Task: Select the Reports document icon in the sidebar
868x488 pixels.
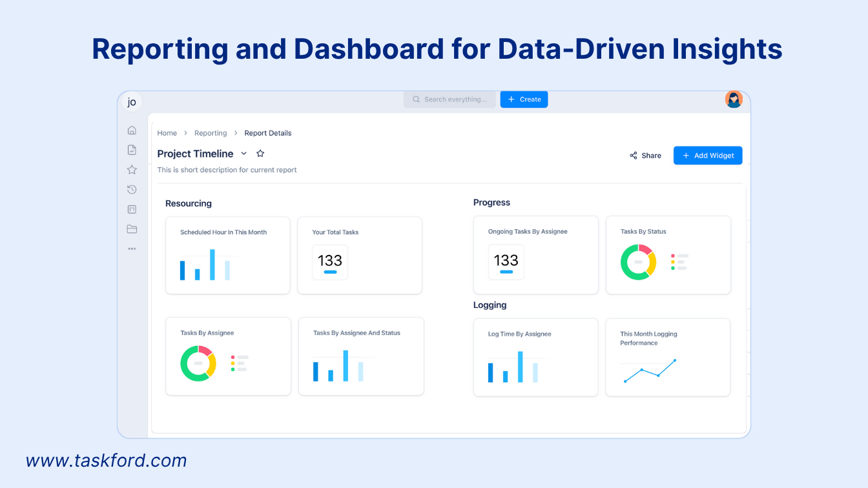Action: pyautogui.click(x=132, y=149)
